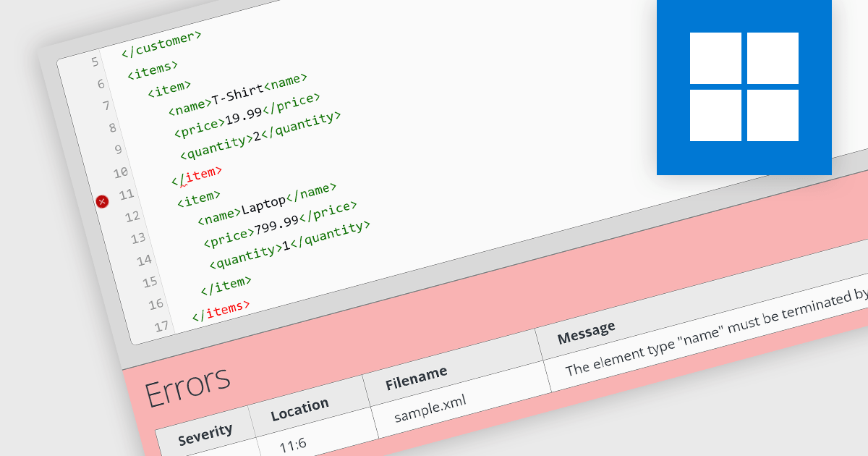Select the unterminated T-Shirt name element
This screenshot has height=456, width=868.
click(237, 96)
